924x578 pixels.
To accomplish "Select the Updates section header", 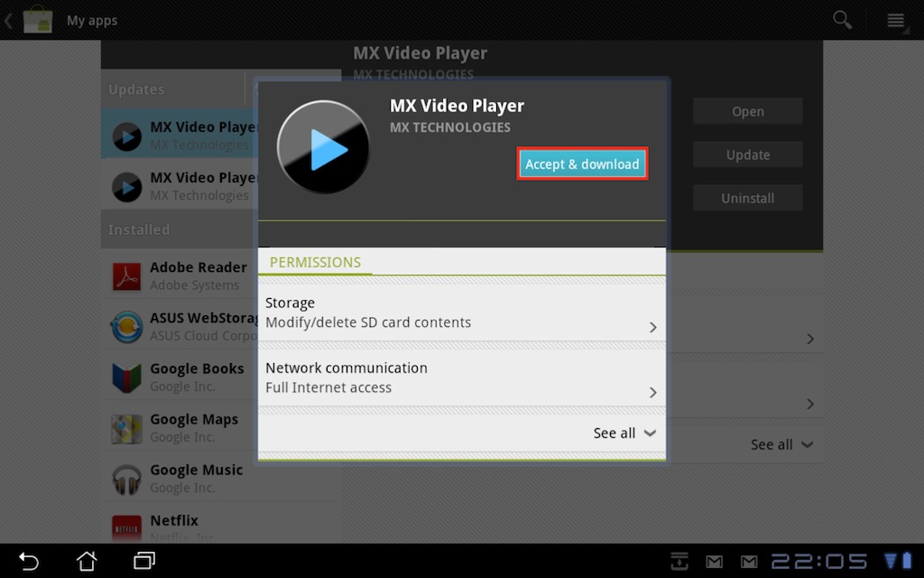I will (137, 89).
